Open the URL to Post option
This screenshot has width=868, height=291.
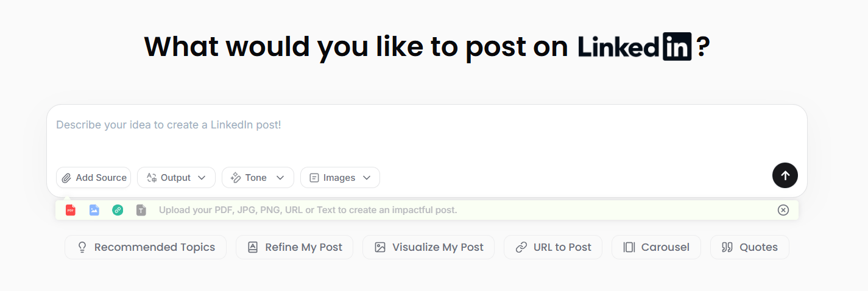coord(552,247)
